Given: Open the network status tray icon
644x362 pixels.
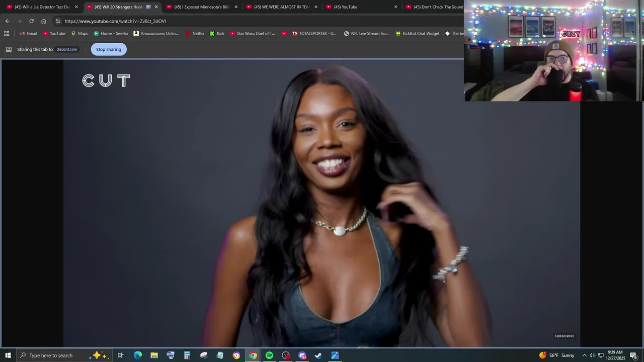Looking at the screenshot, I should point(600,355).
